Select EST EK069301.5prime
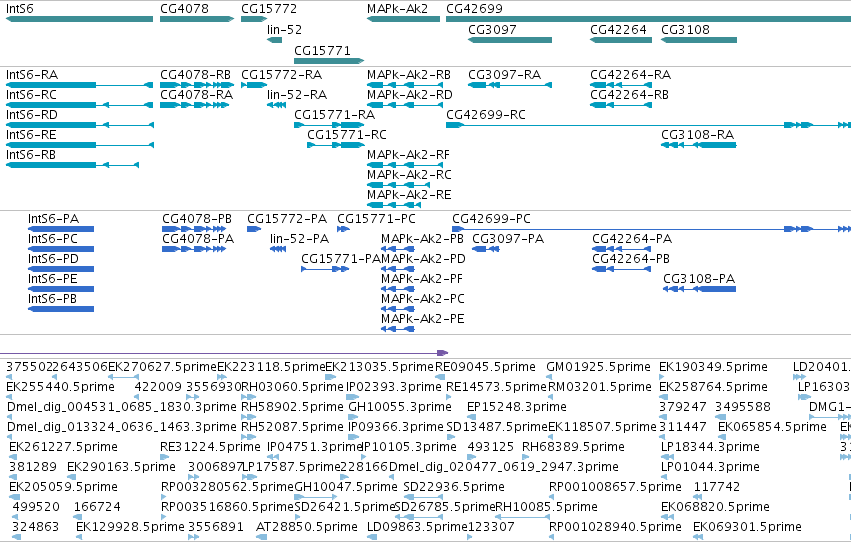The width and height of the screenshot is (851, 542). point(698,537)
